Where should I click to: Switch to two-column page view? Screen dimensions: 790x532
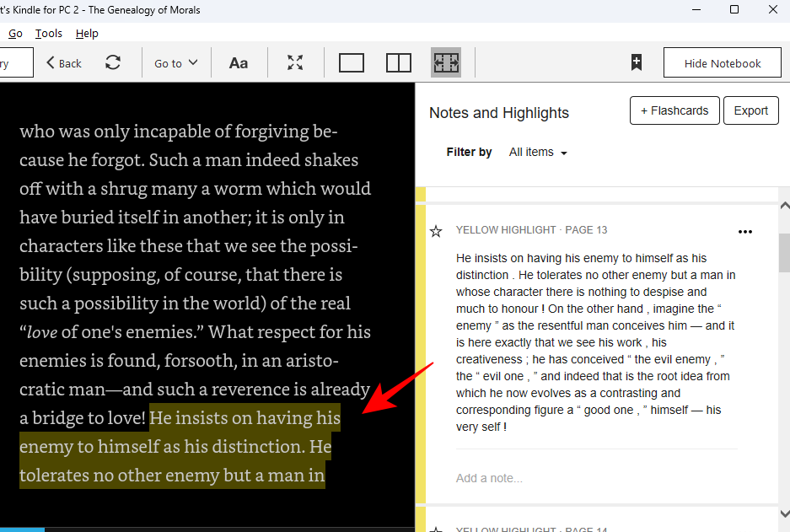(399, 63)
